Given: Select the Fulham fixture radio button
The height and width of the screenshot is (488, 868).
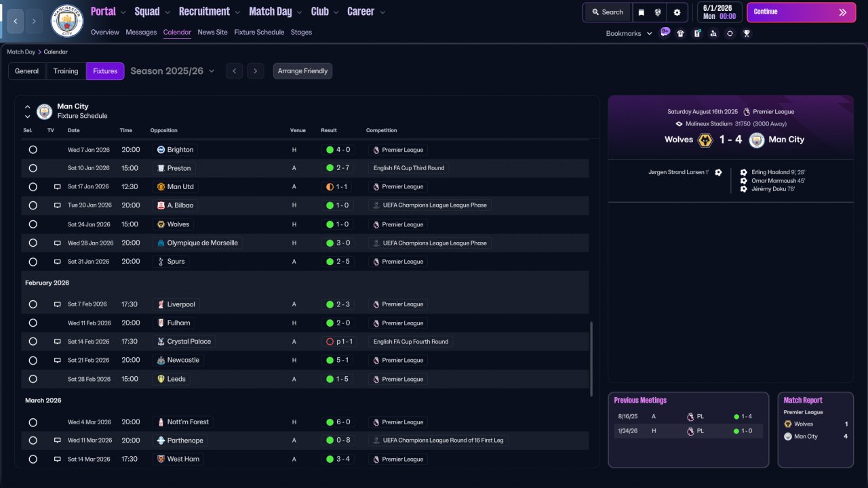Looking at the screenshot, I should pyautogui.click(x=33, y=323).
